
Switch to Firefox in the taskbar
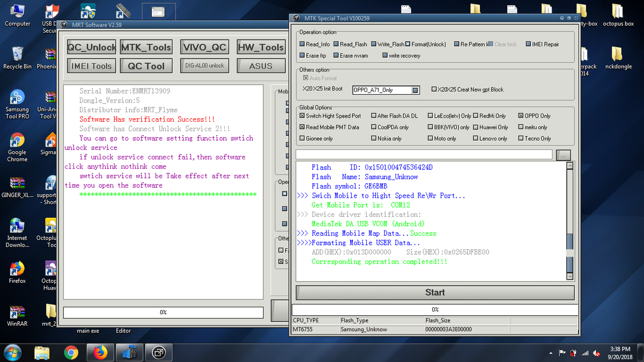click(x=101, y=352)
